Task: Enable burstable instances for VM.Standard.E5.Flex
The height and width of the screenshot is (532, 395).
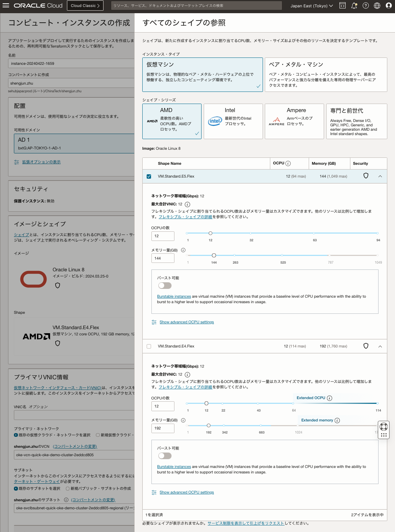Action: (165, 285)
